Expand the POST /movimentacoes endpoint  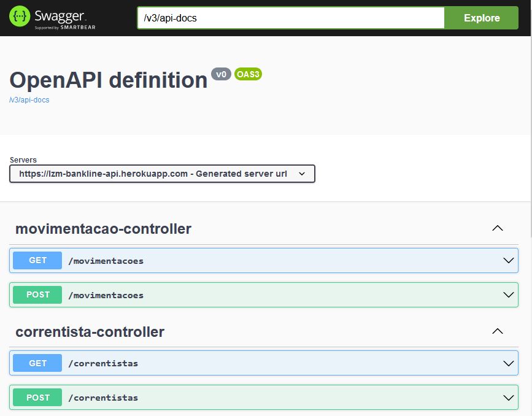[507, 295]
